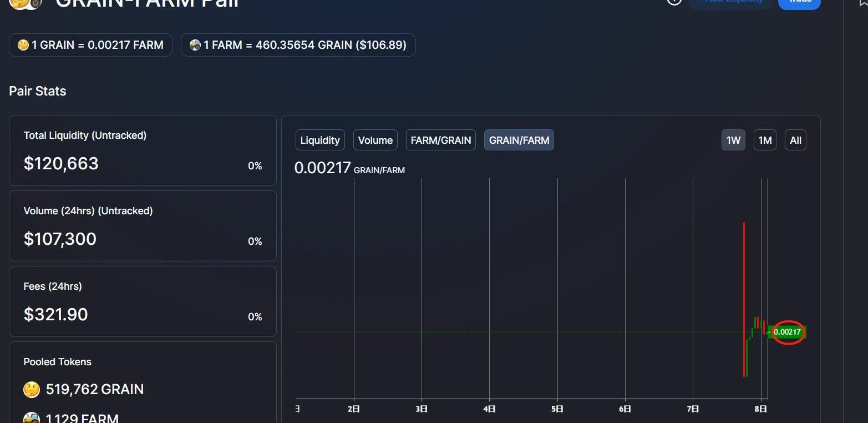Click the FARM icon in the price pill
868x423 pixels.
click(x=195, y=45)
